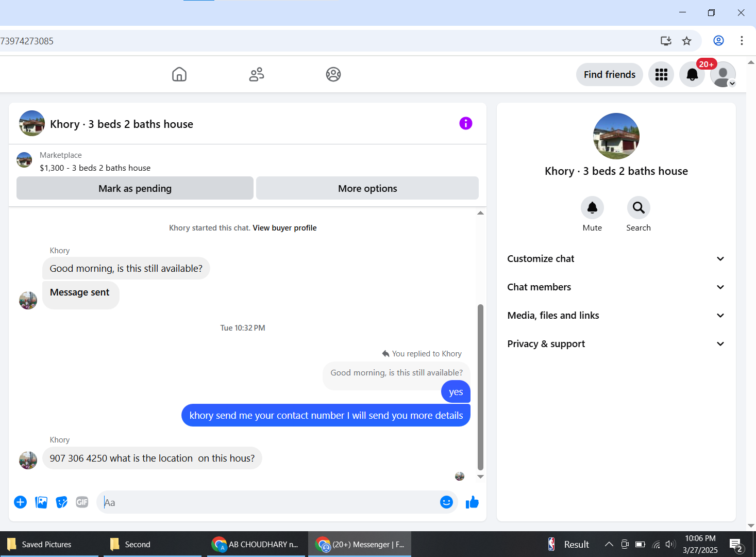Open notifications bell with 20+ badge
The image size is (756, 557).
click(692, 75)
